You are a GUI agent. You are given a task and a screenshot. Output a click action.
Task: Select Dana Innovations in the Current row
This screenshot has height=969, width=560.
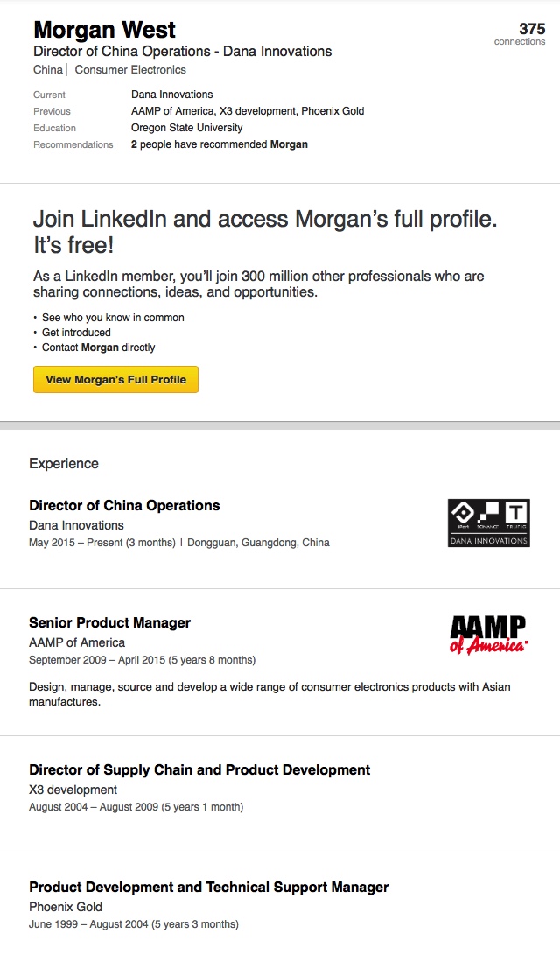[x=171, y=95]
